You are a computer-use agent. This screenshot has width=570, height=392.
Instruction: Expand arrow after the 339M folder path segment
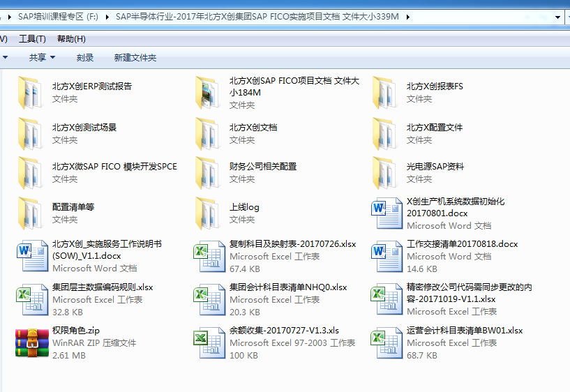408,17
